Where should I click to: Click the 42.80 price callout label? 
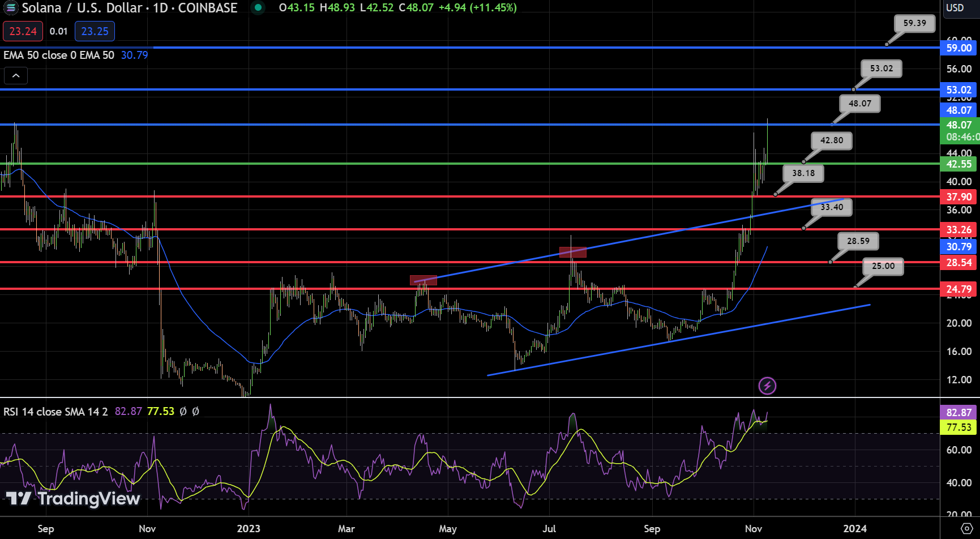point(832,140)
